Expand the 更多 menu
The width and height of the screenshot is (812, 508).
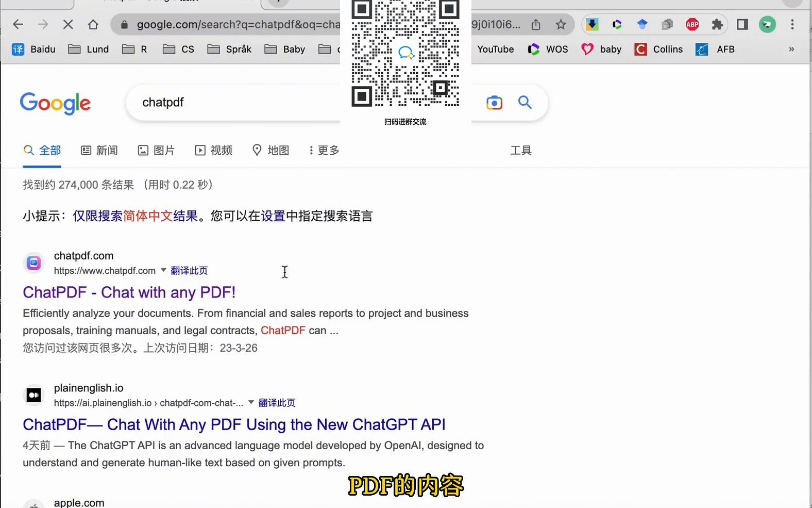click(x=324, y=150)
